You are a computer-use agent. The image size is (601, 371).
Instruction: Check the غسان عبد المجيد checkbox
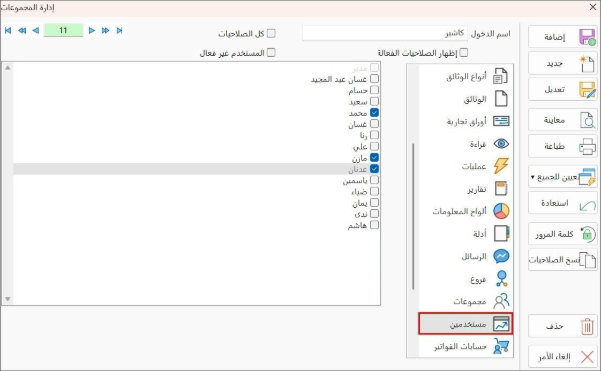(x=374, y=79)
